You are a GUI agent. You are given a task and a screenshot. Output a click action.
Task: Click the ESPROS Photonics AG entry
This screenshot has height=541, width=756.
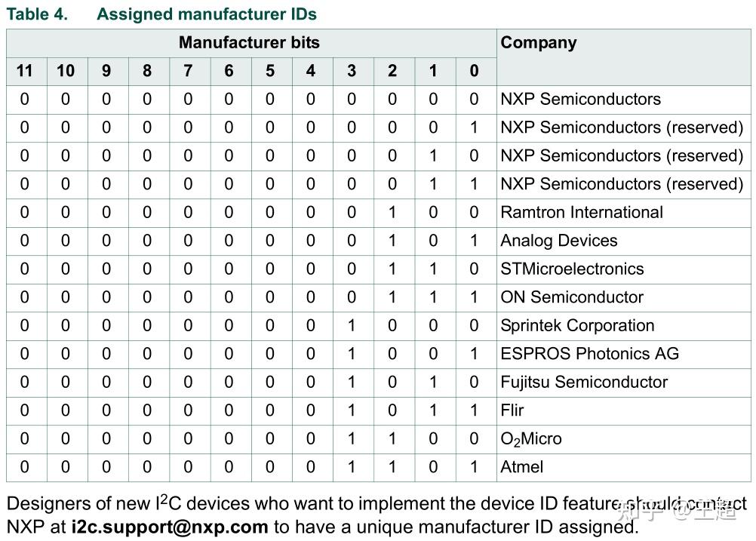coord(589,354)
